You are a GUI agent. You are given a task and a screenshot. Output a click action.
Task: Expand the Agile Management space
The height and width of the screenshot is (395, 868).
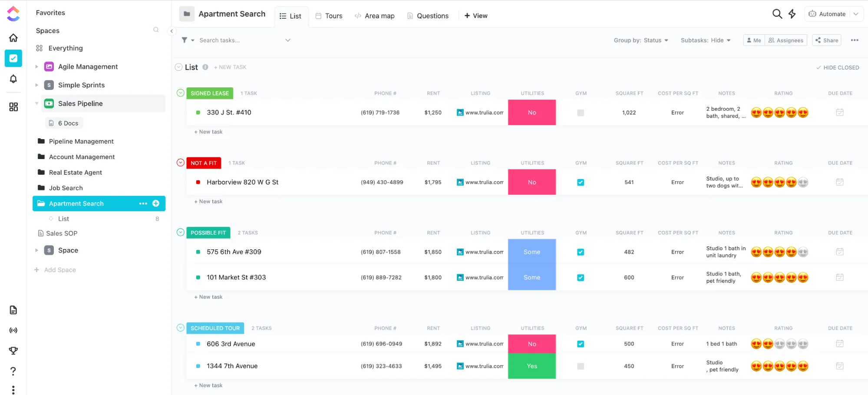click(37, 66)
